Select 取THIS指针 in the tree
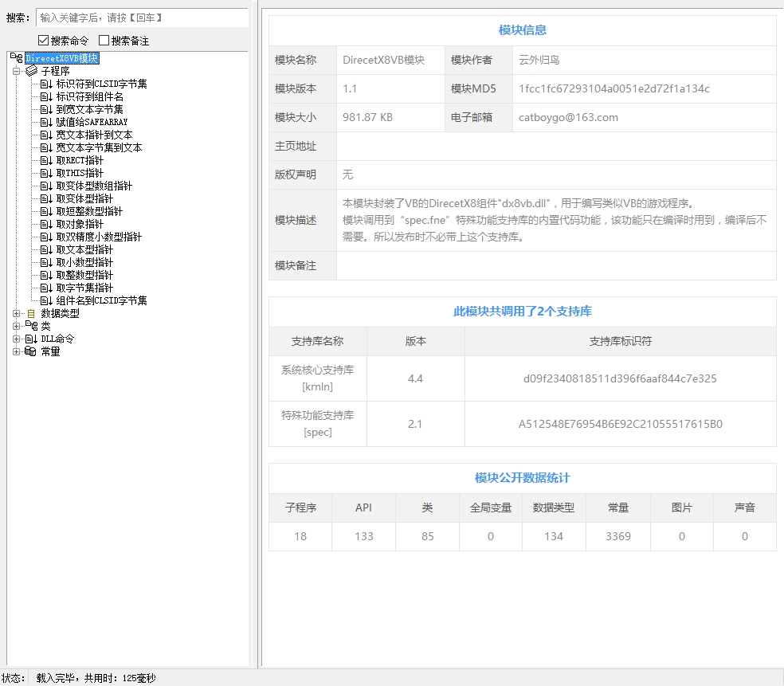The image size is (784, 686). 80,173
